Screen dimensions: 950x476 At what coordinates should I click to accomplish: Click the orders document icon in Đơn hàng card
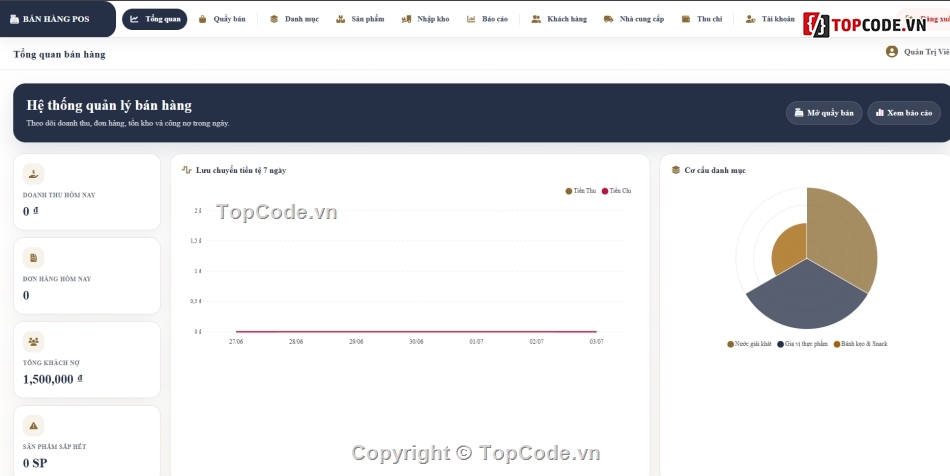[x=33, y=258]
